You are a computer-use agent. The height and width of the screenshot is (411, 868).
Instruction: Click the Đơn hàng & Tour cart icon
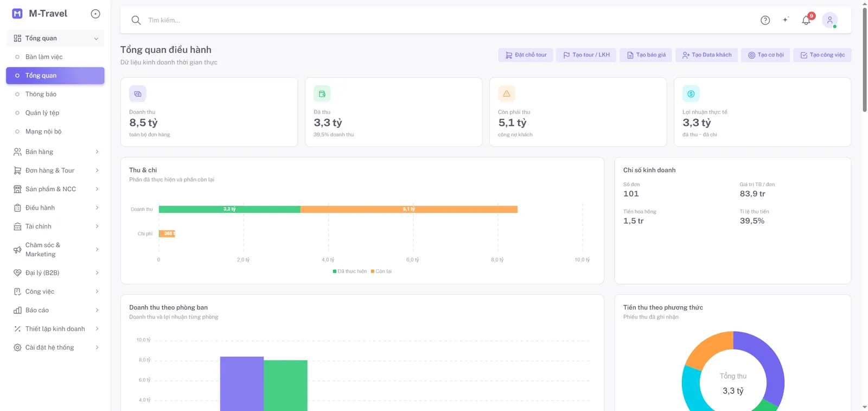click(17, 170)
